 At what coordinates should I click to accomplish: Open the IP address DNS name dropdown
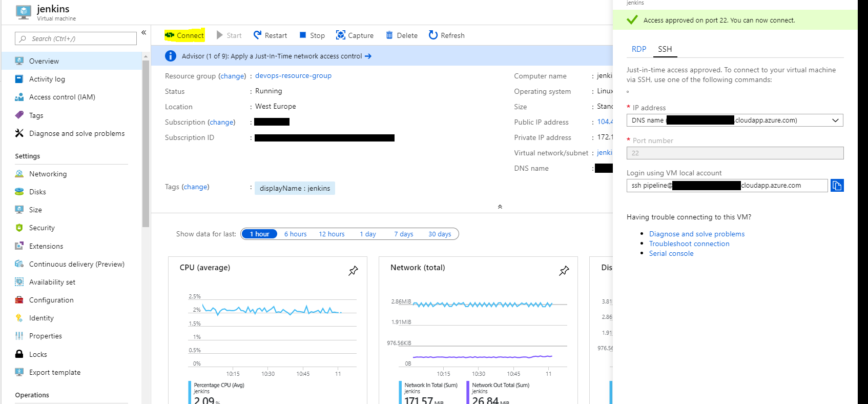tap(735, 120)
